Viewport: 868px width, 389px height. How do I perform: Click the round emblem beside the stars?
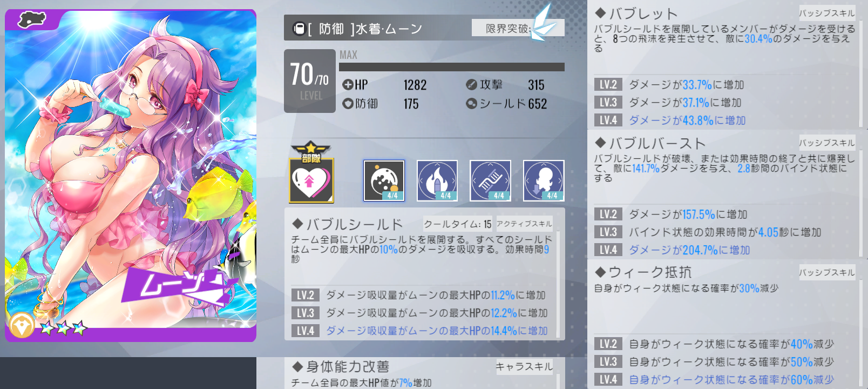pyautogui.click(x=22, y=325)
